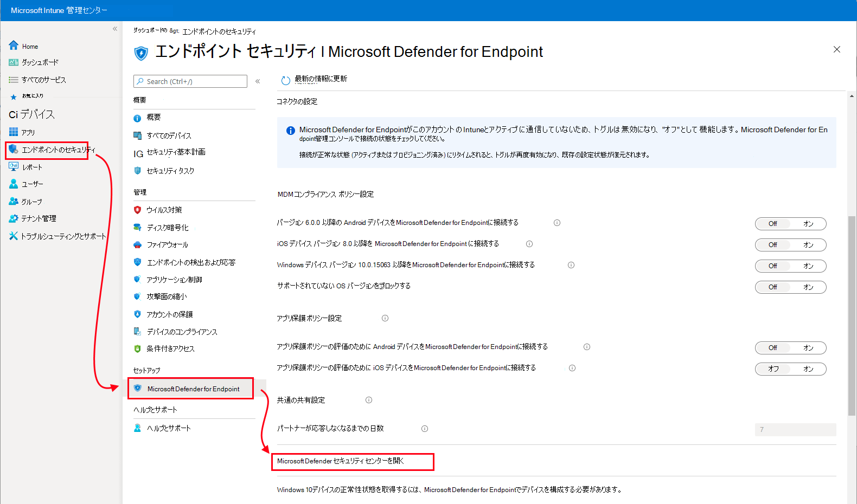Show info for Windows 10.0.15063 setting
The width and height of the screenshot is (857, 504).
coord(571,265)
